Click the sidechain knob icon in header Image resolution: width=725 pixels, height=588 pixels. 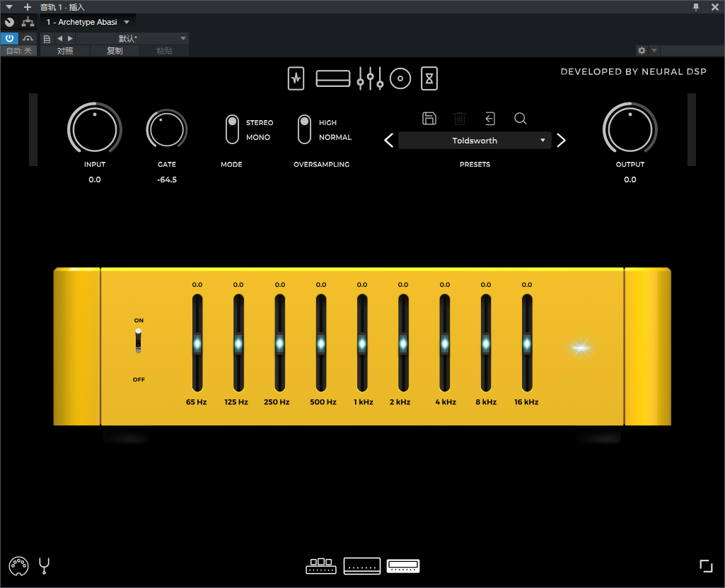point(9,22)
